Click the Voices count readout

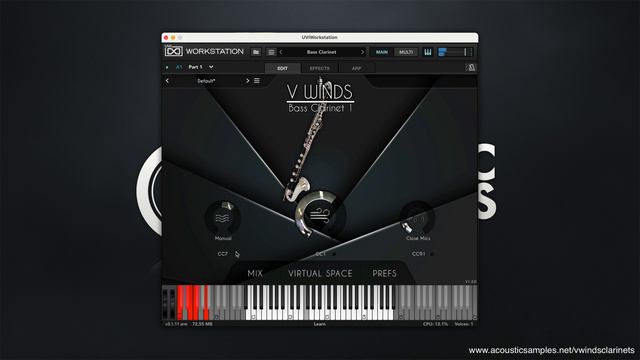(464, 324)
